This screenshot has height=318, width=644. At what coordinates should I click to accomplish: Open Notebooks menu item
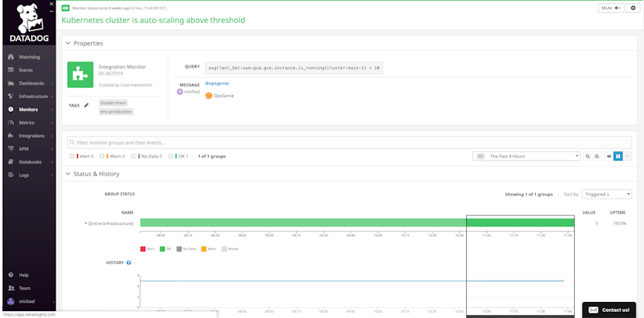29,162
